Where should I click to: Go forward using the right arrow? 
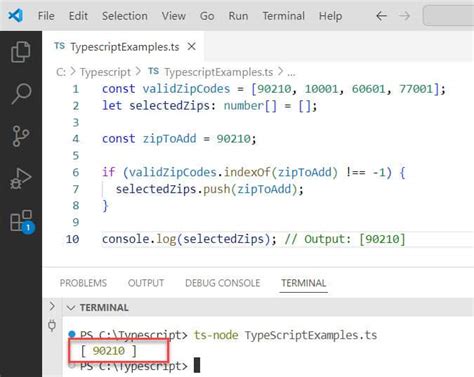404,16
